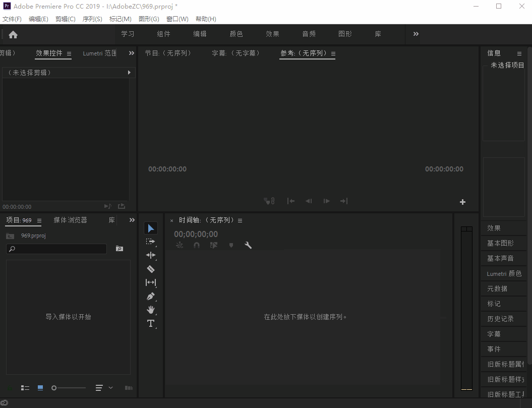The width and height of the screenshot is (532, 408).
Task: Select the Hand tool
Action: click(x=150, y=310)
